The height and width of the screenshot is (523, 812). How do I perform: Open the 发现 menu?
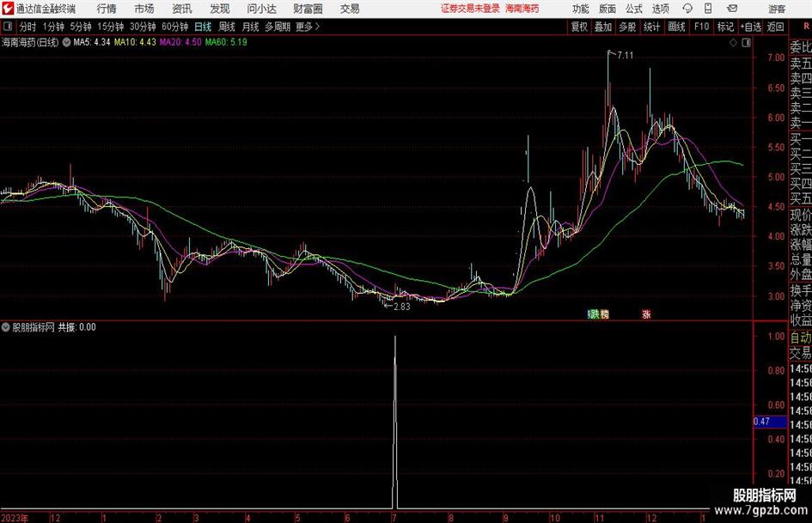(220, 9)
